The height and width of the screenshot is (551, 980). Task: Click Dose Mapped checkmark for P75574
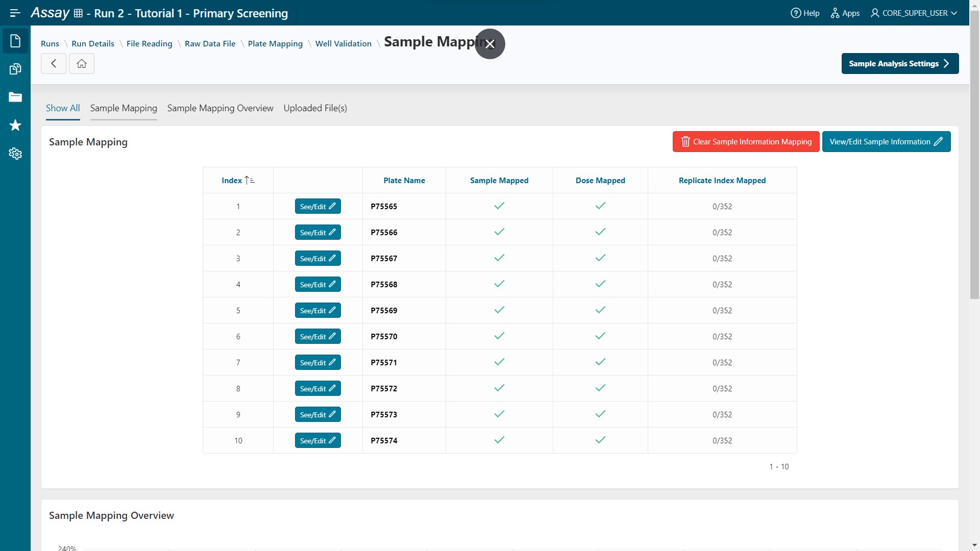pyautogui.click(x=600, y=440)
